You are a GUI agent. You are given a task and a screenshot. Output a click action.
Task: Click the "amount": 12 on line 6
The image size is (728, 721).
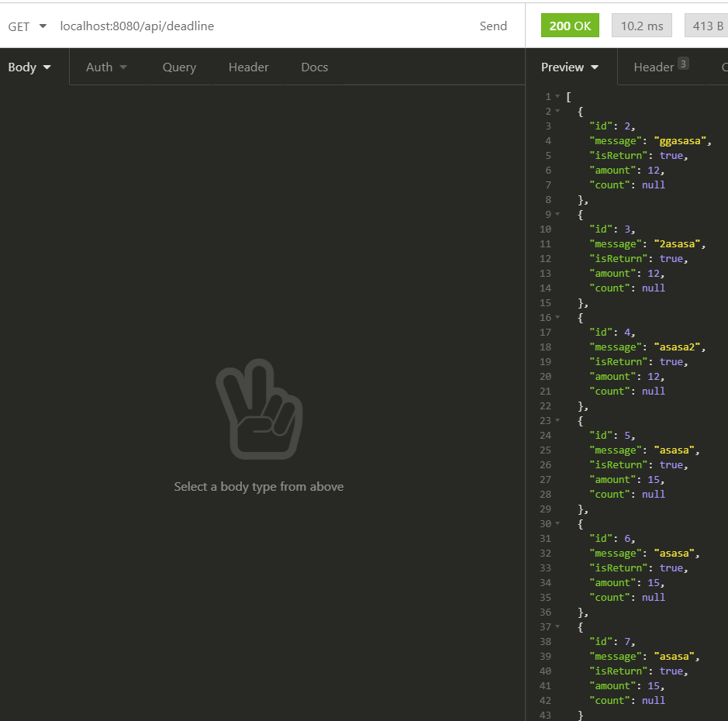point(626,171)
